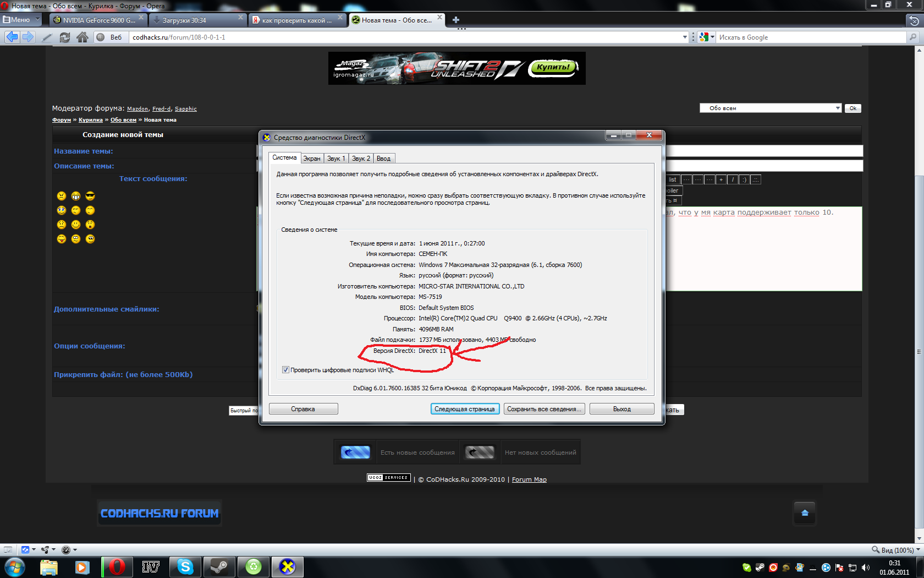Click the Google search input field
Screen dimensions: 924x578
point(811,37)
